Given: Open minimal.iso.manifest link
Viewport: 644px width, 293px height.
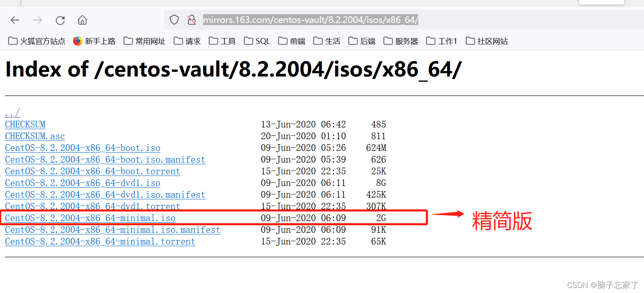Looking at the screenshot, I should point(113,230).
